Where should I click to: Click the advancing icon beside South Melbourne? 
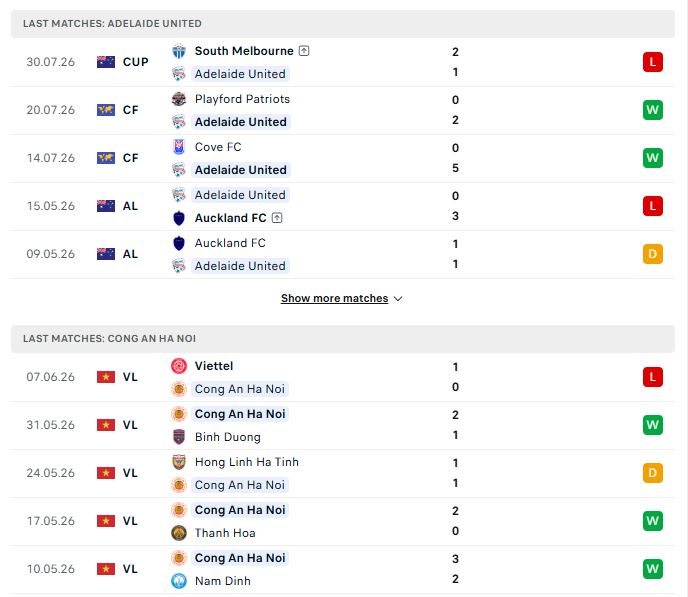coord(304,51)
